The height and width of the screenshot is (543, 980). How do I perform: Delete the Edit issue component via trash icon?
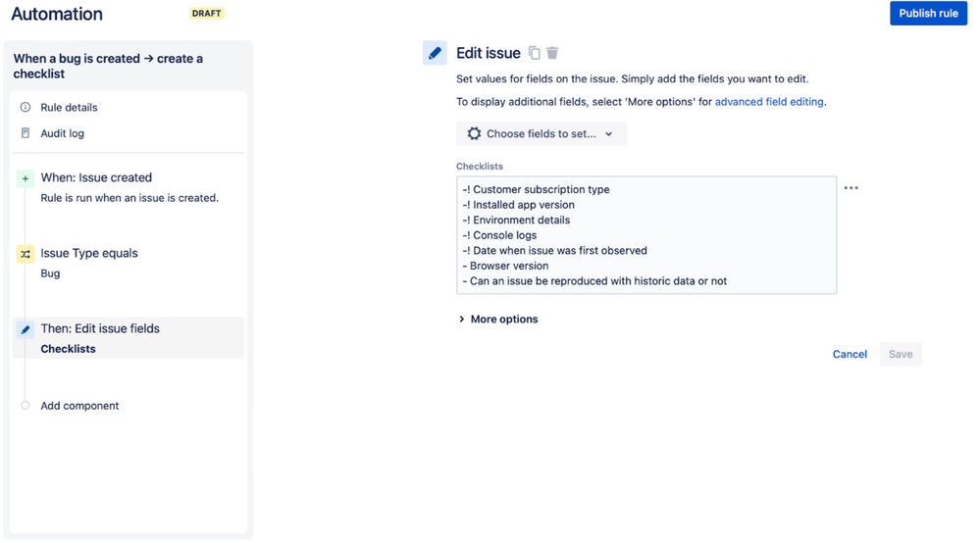click(x=552, y=53)
